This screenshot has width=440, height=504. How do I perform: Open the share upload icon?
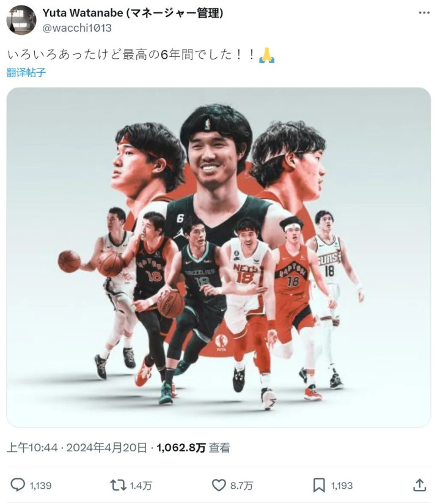pos(419,484)
